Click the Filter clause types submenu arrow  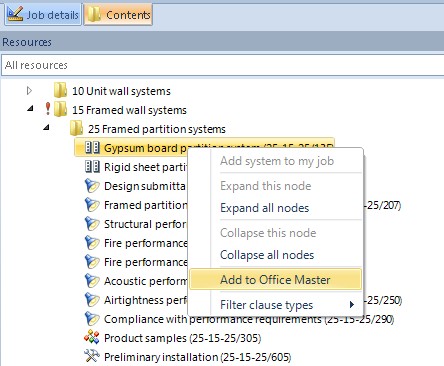[352, 304]
